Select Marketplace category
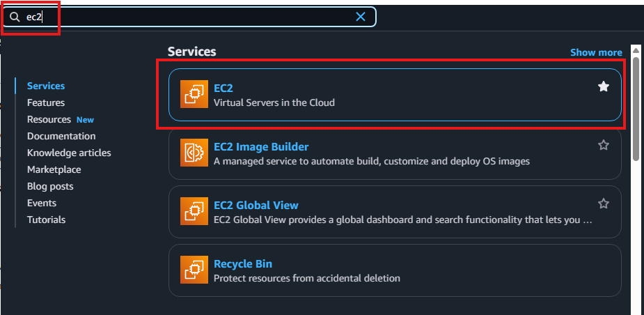 click(54, 169)
